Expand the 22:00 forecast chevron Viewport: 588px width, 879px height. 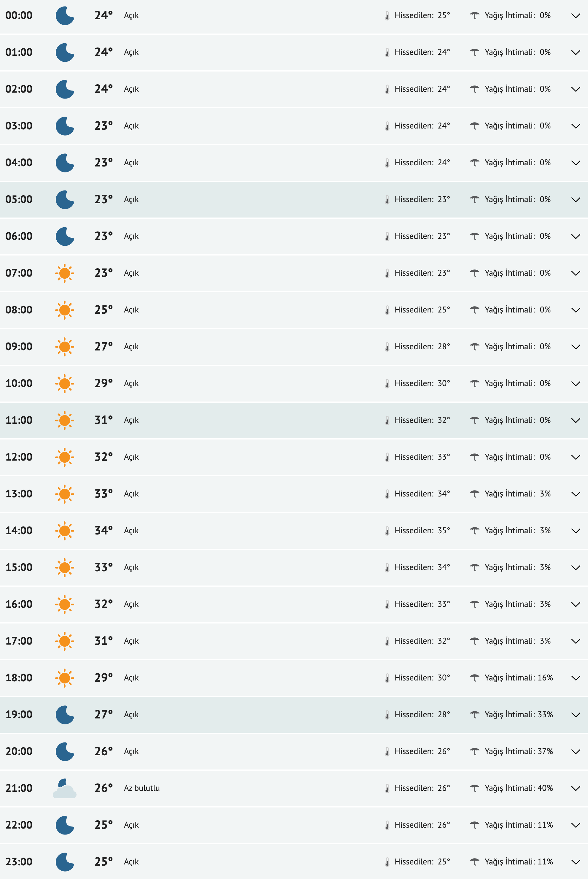point(575,825)
